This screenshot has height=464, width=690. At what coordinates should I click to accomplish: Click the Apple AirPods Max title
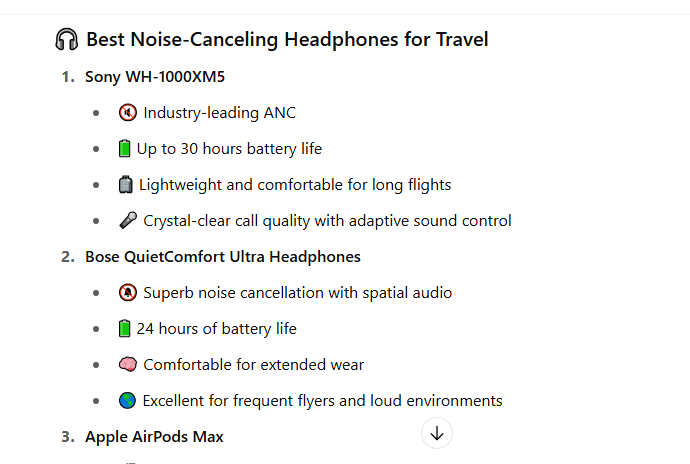(x=154, y=437)
